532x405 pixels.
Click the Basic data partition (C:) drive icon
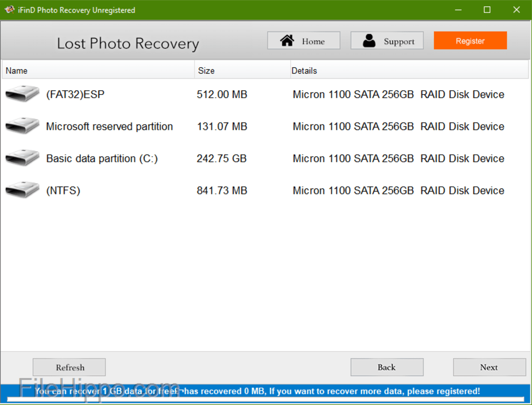pos(22,158)
